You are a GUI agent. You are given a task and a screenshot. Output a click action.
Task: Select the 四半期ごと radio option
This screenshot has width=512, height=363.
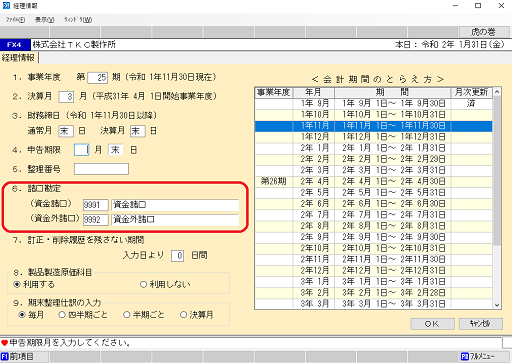coord(62,315)
